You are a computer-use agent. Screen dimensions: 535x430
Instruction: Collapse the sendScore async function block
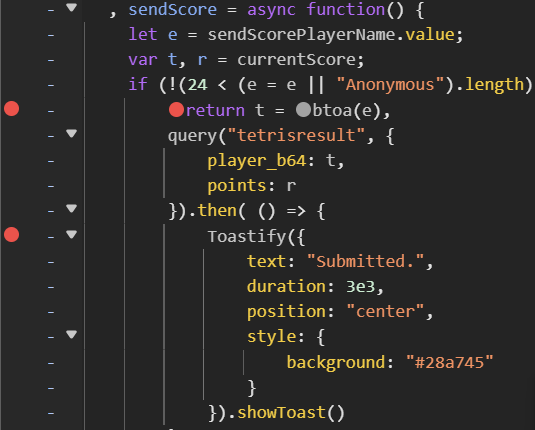click(71, 8)
